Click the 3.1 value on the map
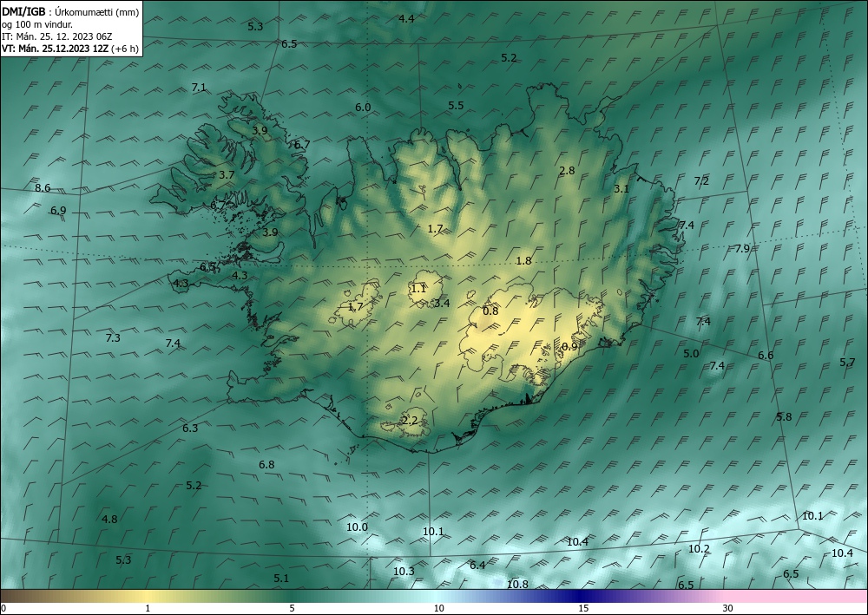The width and height of the screenshot is (868, 615). click(621, 189)
